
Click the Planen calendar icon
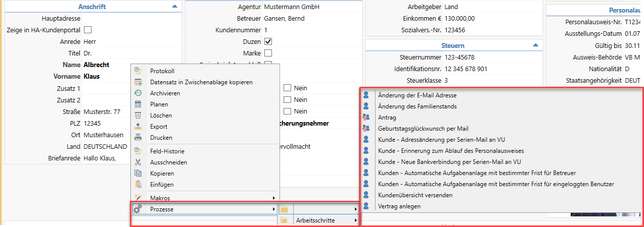click(138, 104)
